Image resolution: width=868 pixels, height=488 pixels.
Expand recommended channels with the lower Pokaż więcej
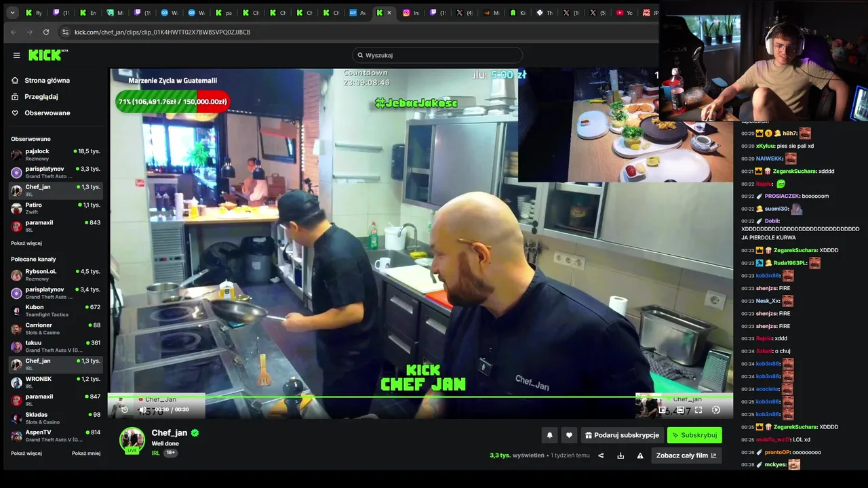26,453
